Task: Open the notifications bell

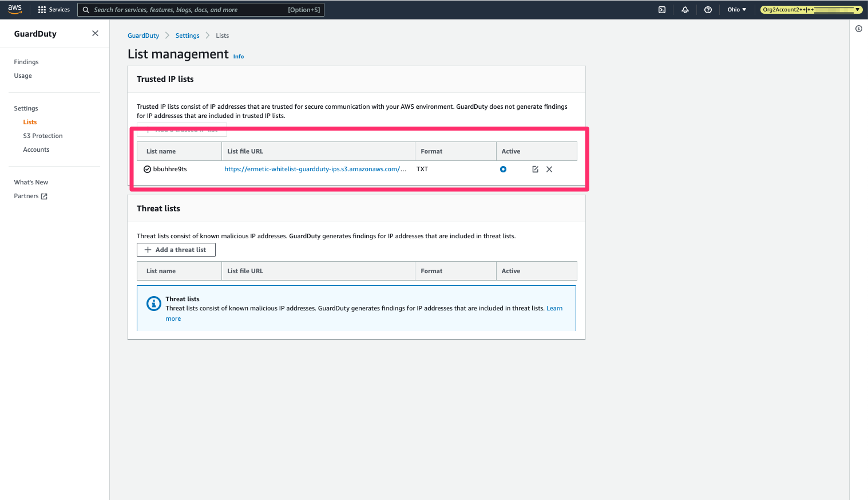Action: pos(685,10)
